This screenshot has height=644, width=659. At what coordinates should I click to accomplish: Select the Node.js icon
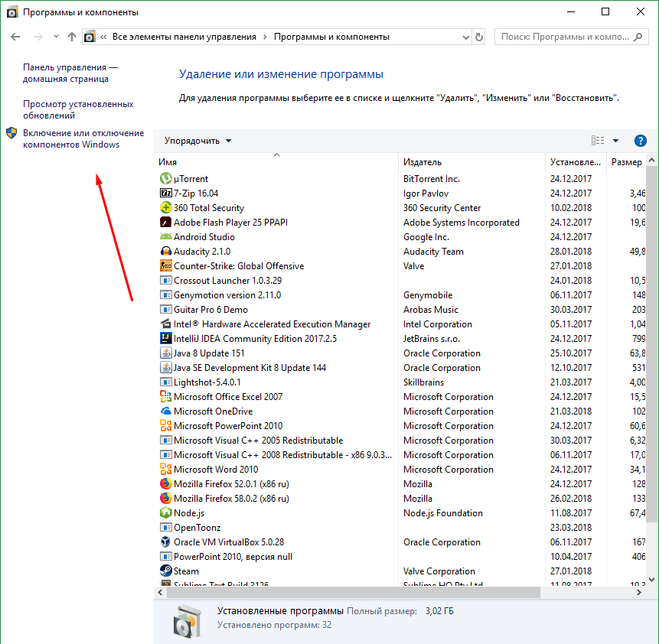click(x=165, y=512)
